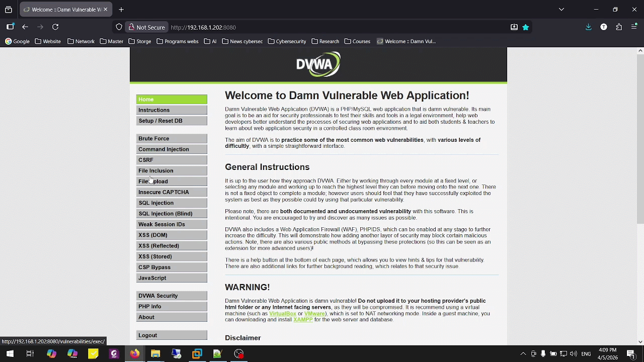
Task: Go back with the back arrow
Action: coord(25,27)
